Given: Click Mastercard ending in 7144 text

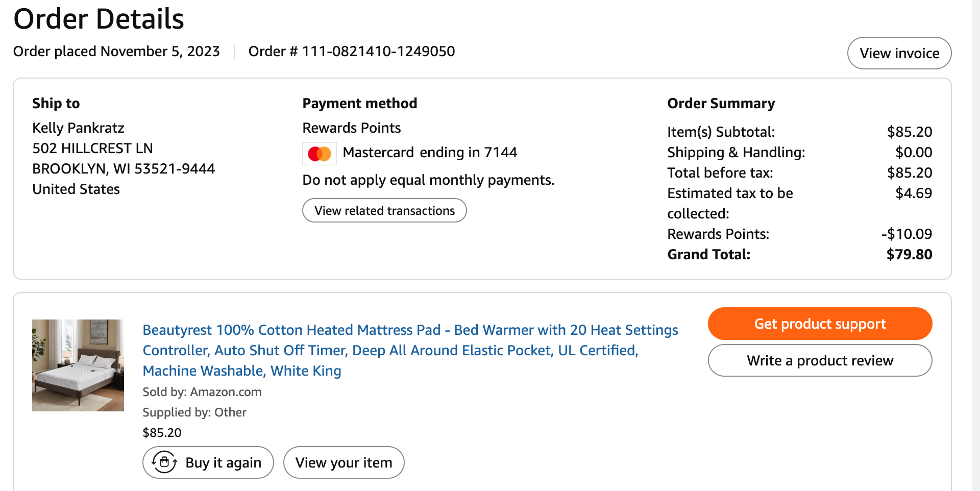Looking at the screenshot, I should (x=430, y=153).
